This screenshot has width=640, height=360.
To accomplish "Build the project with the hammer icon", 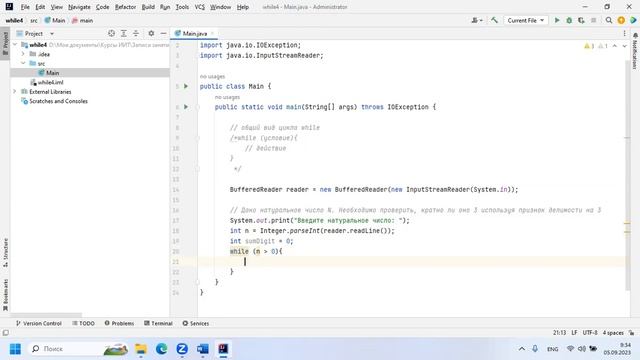I will [x=494, y=20].
